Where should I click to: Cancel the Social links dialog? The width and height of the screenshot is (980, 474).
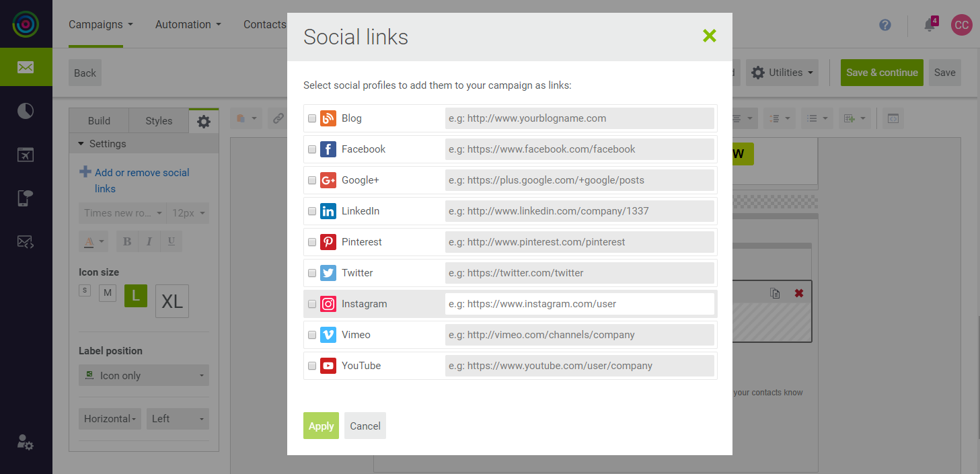pos(365,426)
